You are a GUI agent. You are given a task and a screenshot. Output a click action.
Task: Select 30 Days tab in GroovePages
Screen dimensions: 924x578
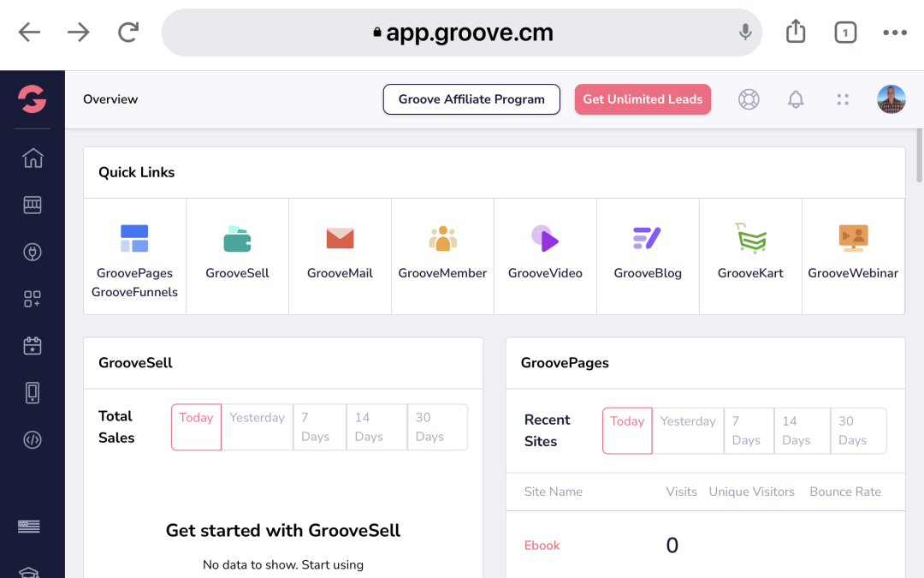(858, 431)
